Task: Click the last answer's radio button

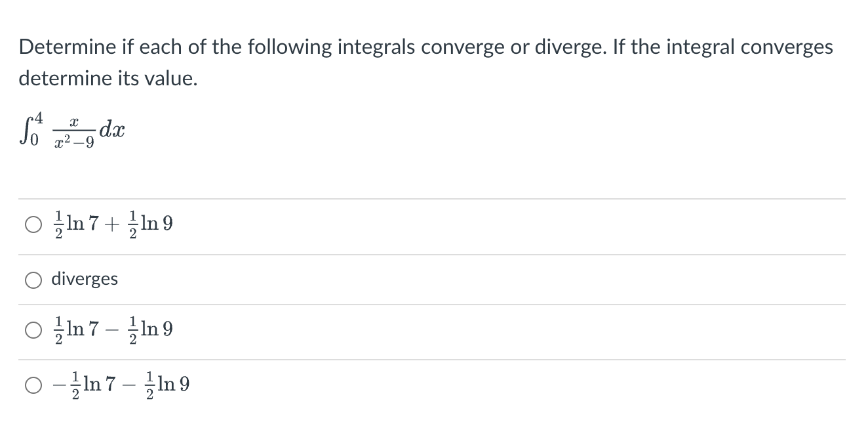Action: point(33,385)
